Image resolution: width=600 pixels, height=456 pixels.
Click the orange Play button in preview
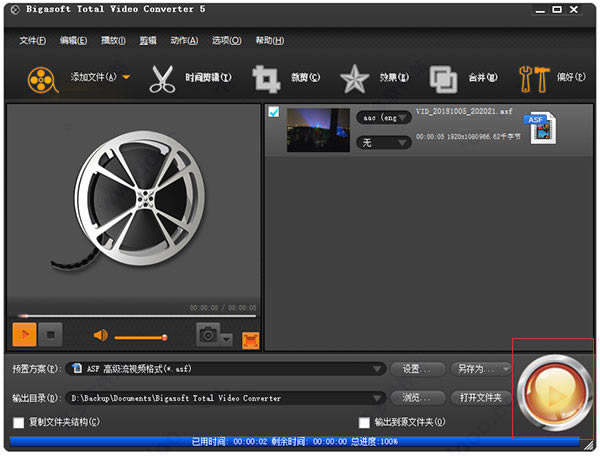24,334
